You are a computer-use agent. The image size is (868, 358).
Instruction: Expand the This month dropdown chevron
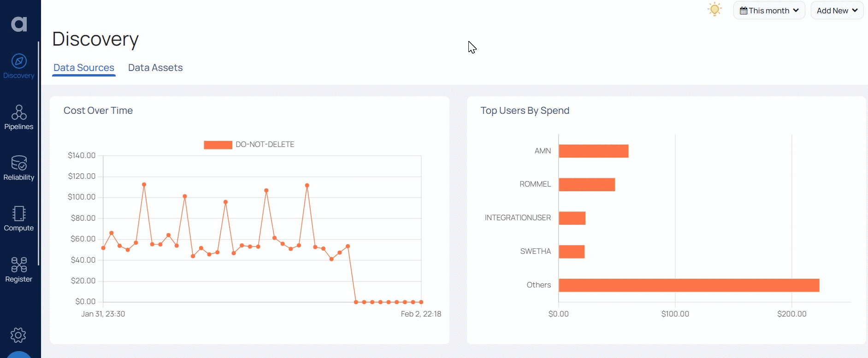coord(796,11)
